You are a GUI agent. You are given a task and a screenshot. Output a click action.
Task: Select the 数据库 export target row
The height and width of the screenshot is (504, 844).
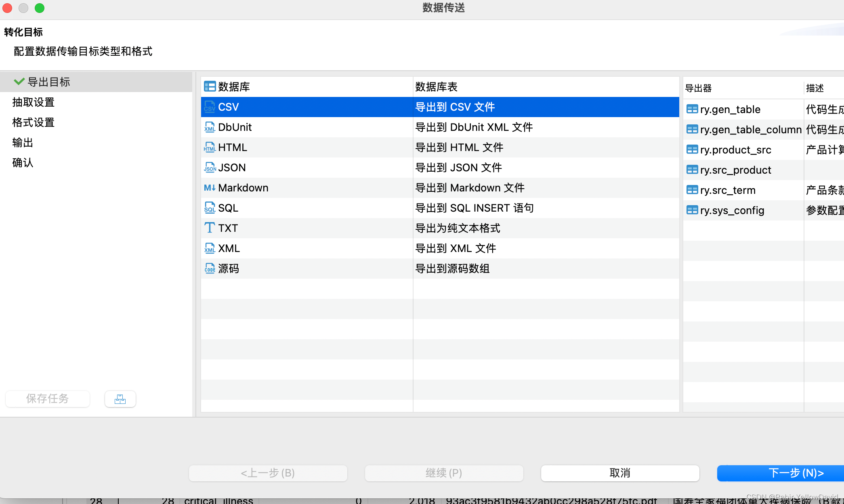click(440, 87)
